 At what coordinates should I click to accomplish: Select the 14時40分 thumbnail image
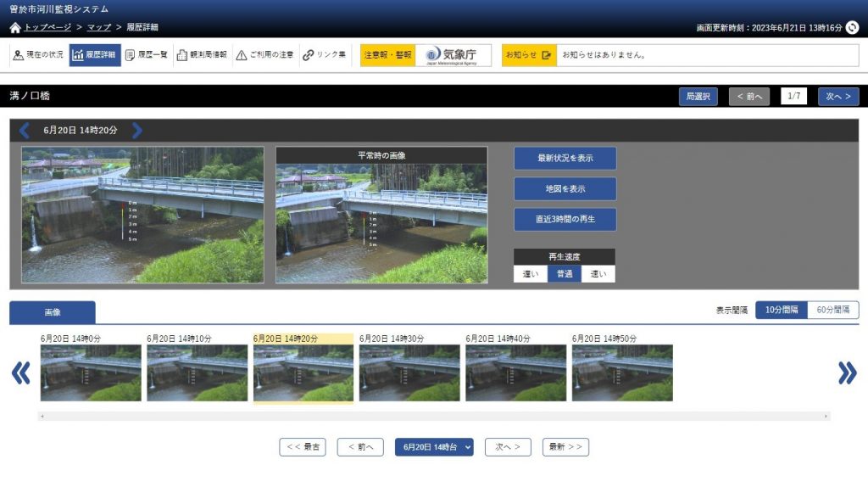515,372
